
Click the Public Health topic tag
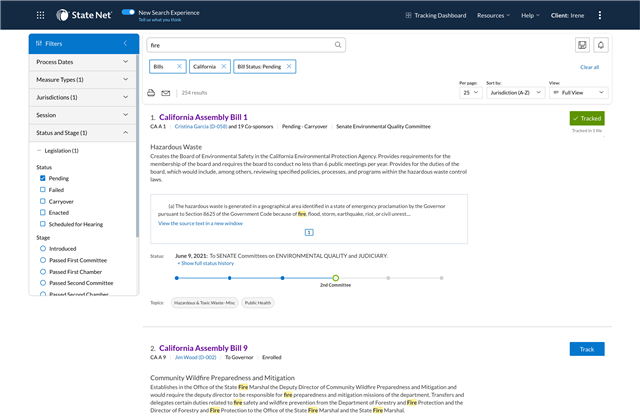click(258, 303)
